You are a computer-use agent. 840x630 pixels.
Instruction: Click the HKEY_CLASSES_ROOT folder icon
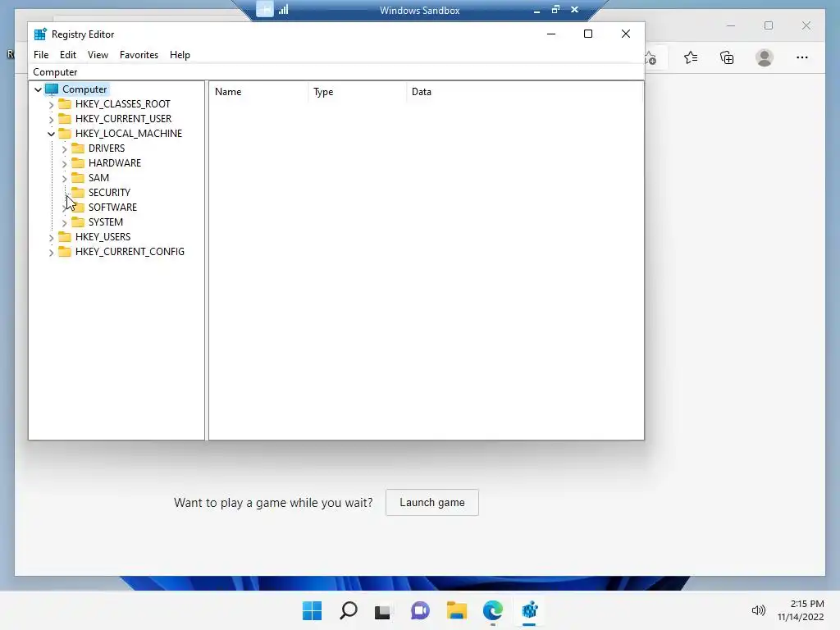pyautogui.click(x=65, y=103)
